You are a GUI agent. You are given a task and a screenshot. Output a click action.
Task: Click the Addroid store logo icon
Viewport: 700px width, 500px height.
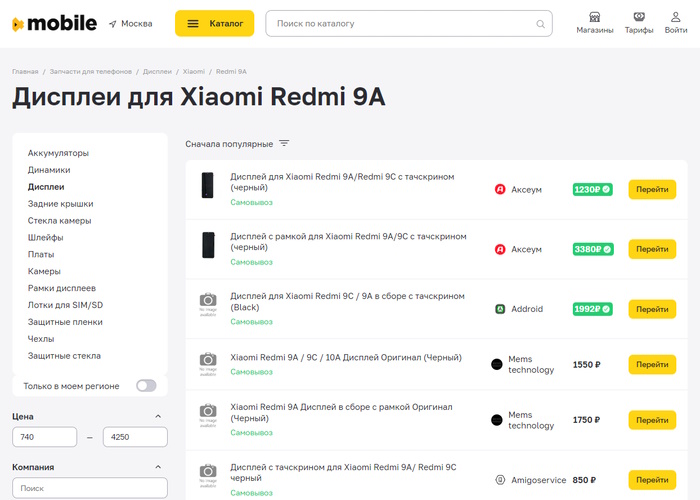[500, 309]
